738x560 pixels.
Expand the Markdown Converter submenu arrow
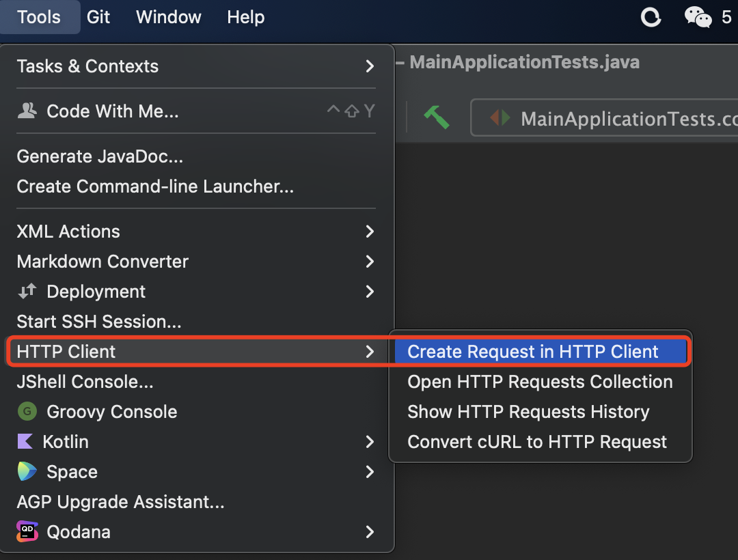coord(370,262)
